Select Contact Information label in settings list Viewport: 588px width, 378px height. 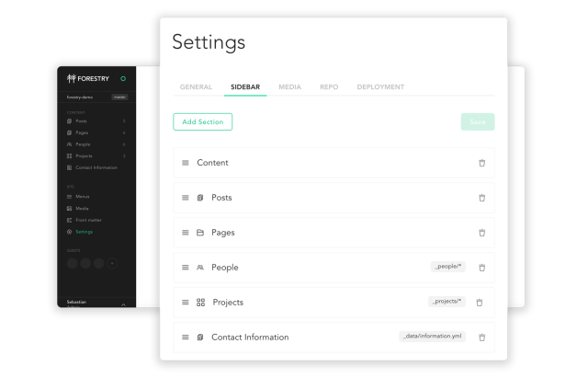pyautogui.click(x=250, y=338)
